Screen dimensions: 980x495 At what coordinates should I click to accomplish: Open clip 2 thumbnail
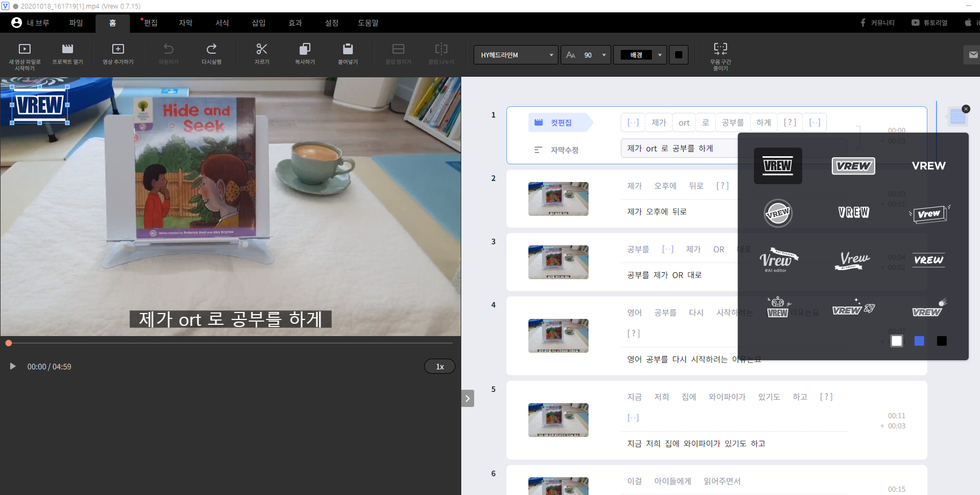(x=558, y=199)
